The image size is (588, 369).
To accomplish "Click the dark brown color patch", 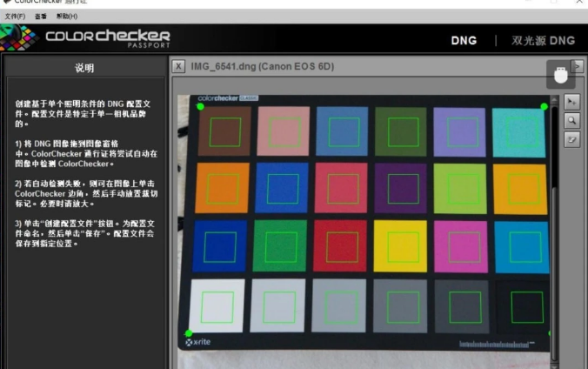I will click(224, 131).
